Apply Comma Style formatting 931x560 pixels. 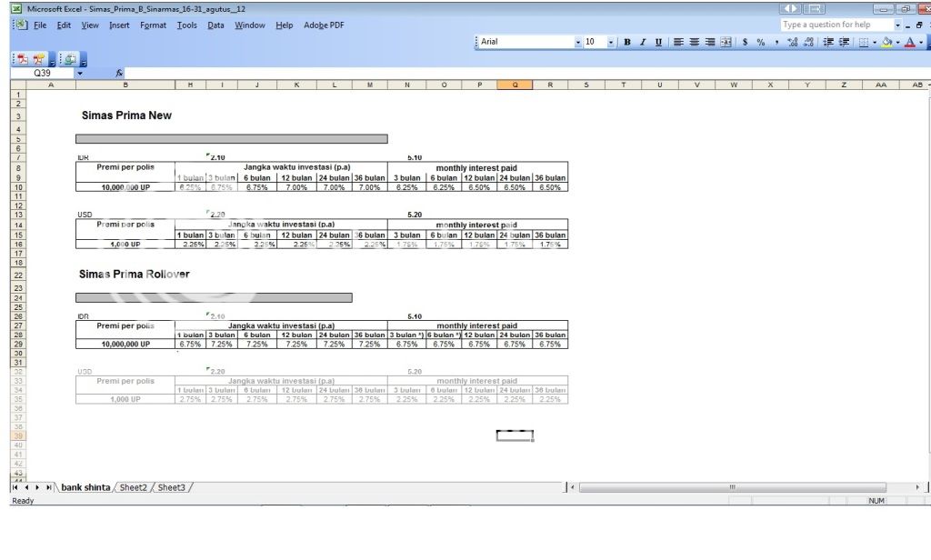[776, 42]
